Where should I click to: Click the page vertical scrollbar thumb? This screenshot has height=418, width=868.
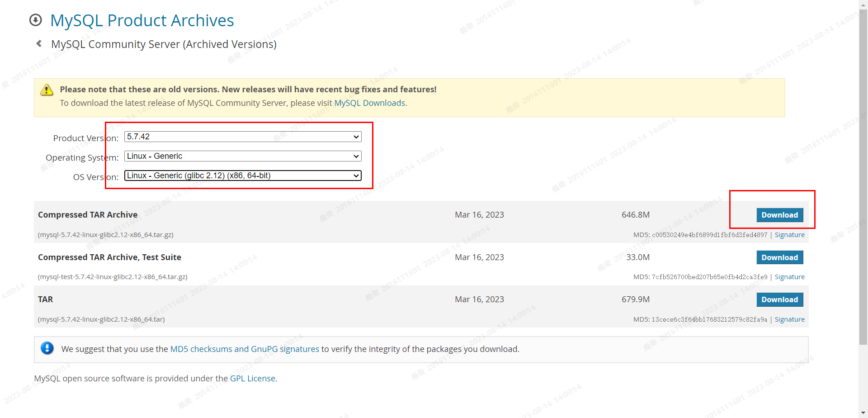click(863, 176)
